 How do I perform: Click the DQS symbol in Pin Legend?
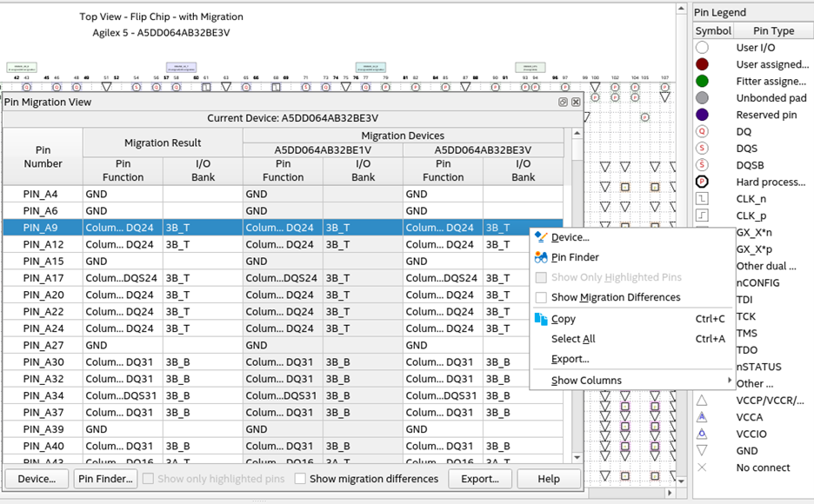point(702,149)
